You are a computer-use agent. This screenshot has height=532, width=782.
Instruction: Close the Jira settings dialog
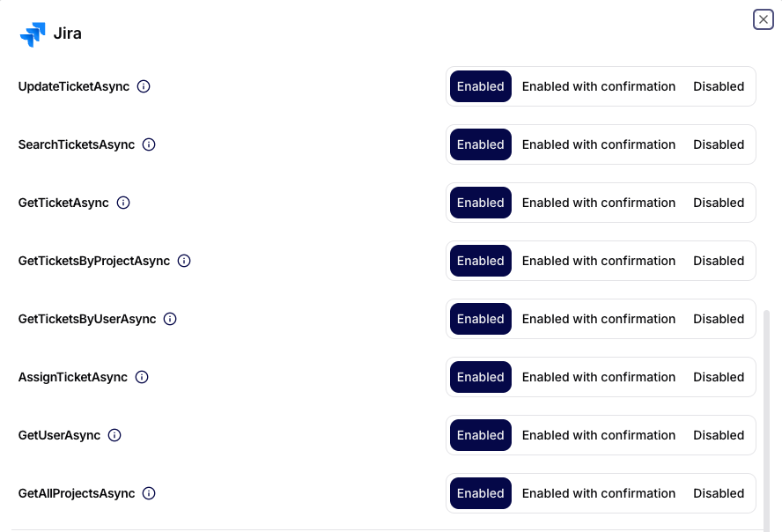point(763,19)
